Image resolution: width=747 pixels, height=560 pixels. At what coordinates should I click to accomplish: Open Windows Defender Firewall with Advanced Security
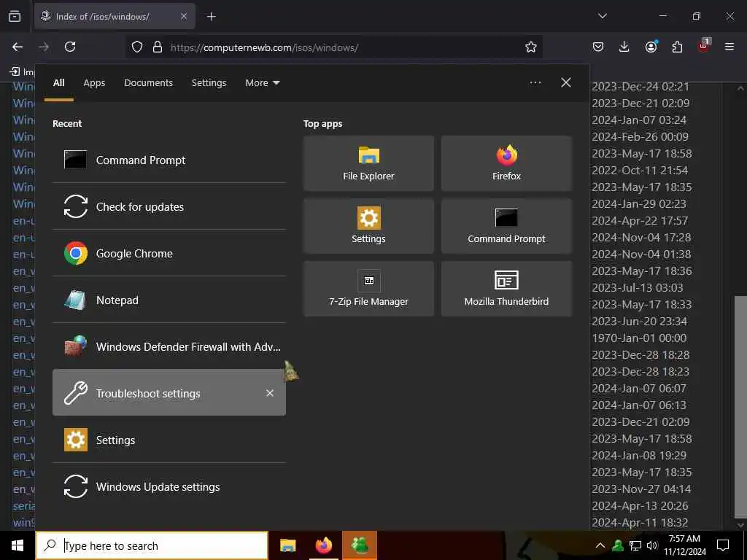point(169,346)
